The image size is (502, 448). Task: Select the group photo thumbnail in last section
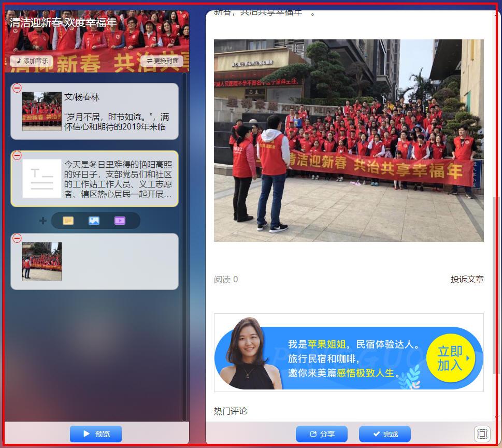42,262
